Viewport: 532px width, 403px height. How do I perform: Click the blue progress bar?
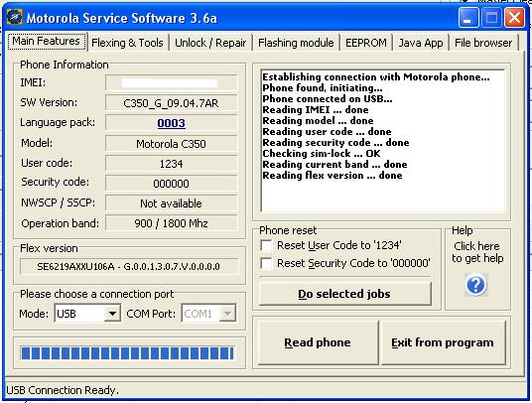tap(127, 353)
